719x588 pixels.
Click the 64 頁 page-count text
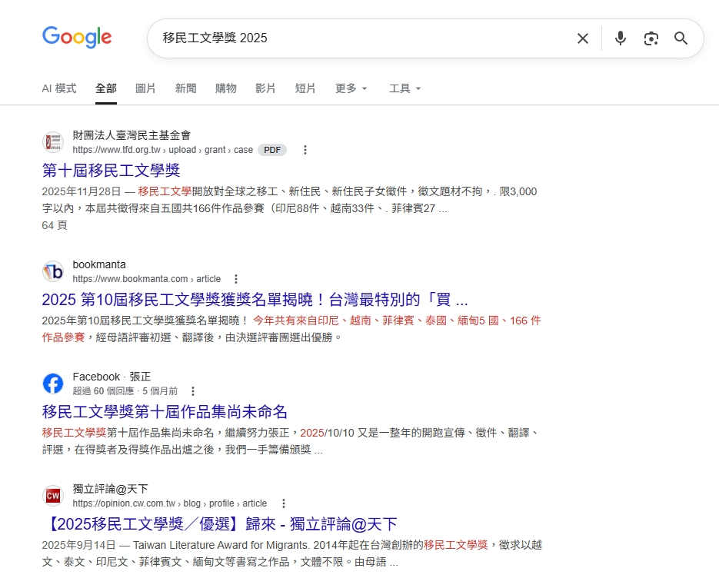tap(55, 225)
